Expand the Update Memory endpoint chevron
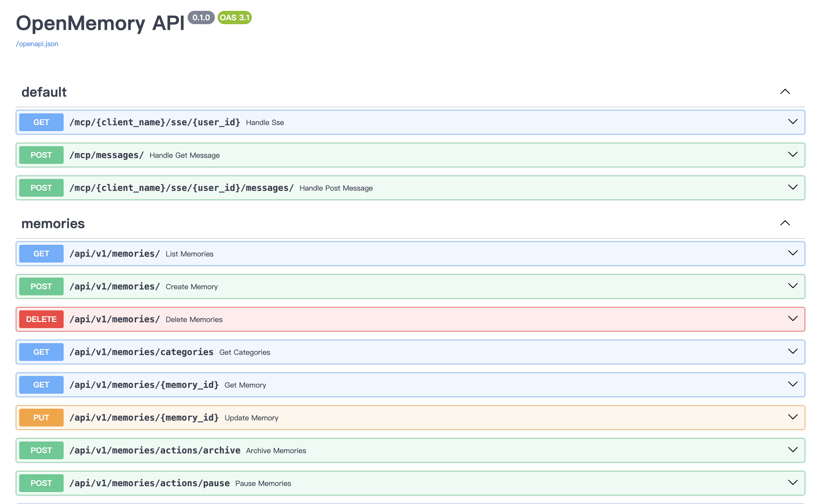 click(x=793, y=417)
